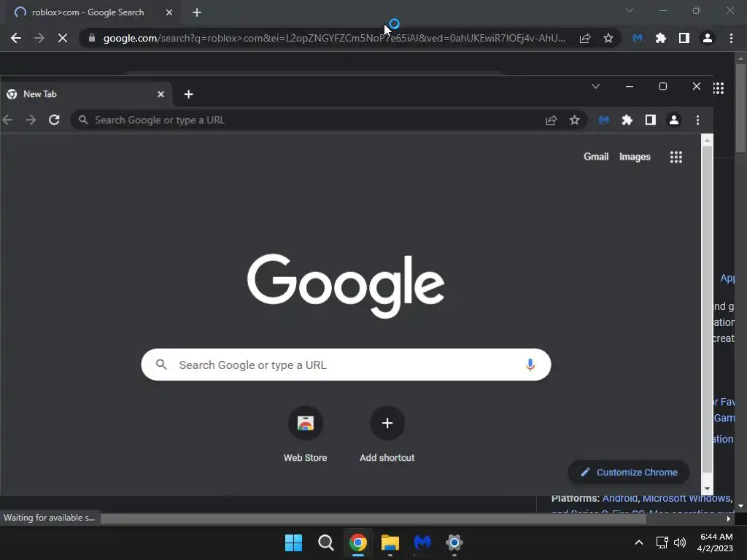Open Chrome menu in background Google Search window
747x560 pixels.
coord(731,38)
